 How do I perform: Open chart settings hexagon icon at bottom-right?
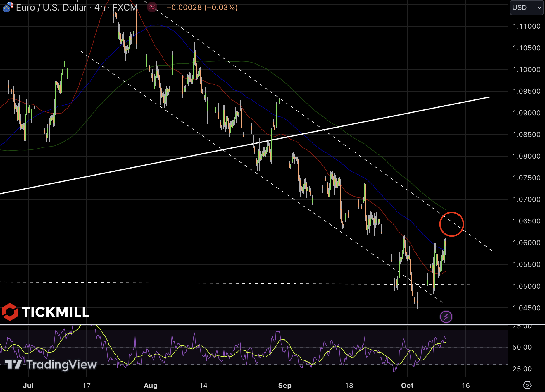coord(527,385)
